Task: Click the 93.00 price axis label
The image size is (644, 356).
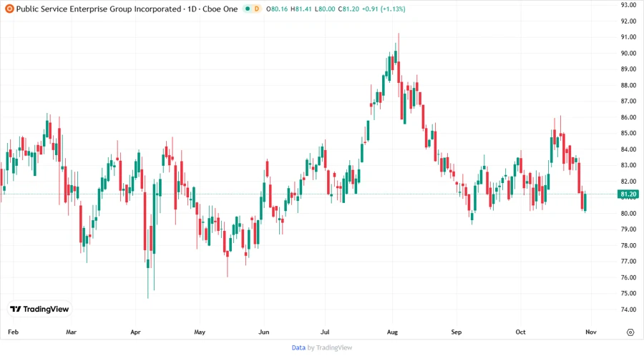Action: (628, 5)
